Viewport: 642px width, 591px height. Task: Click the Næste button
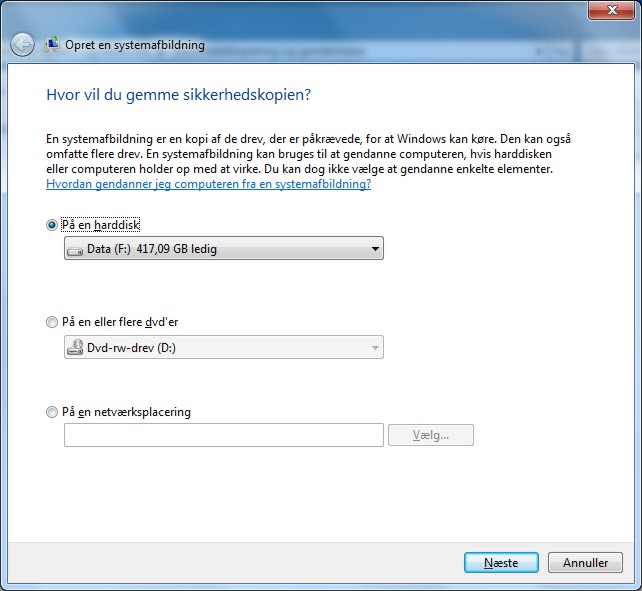[x=501, y=563]
